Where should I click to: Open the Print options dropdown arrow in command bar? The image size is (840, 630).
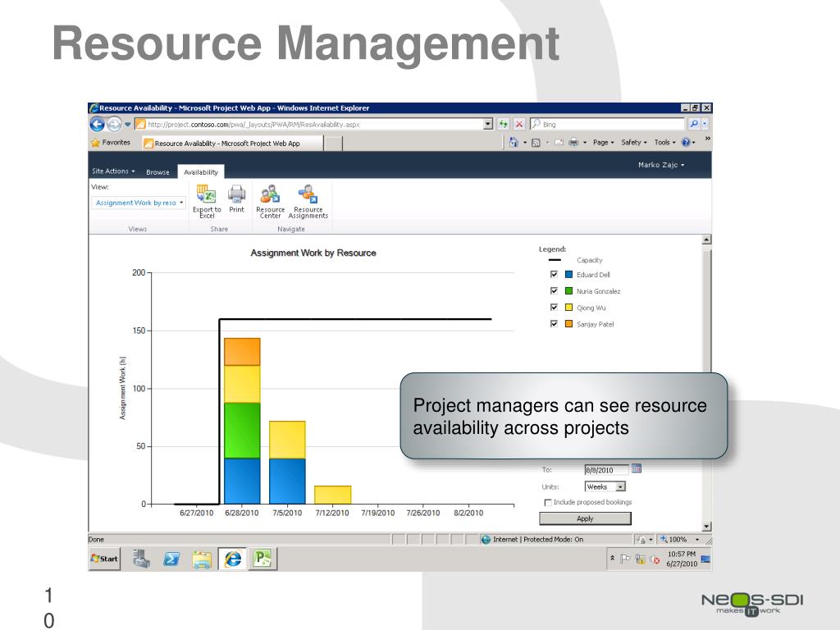coord(584,143)
